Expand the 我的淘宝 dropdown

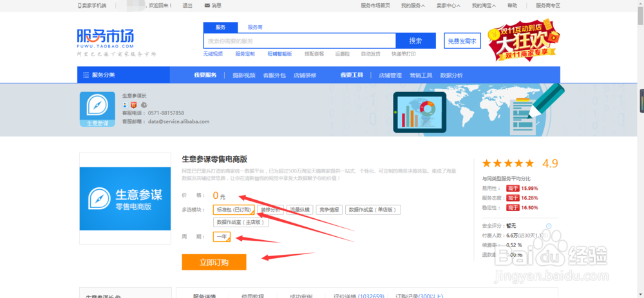pyautogui.click(x=484, y=5)
